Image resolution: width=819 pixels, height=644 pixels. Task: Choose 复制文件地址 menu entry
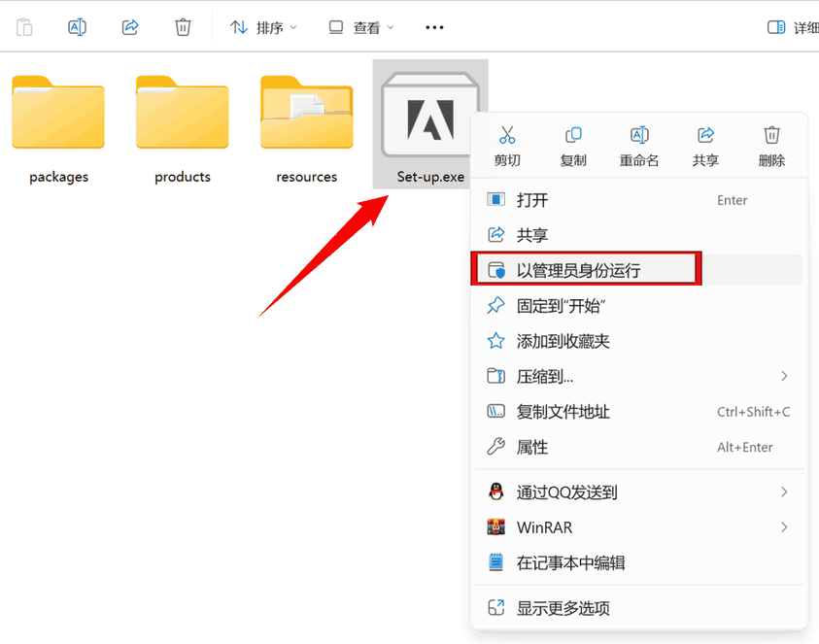(x=637, y=412)
